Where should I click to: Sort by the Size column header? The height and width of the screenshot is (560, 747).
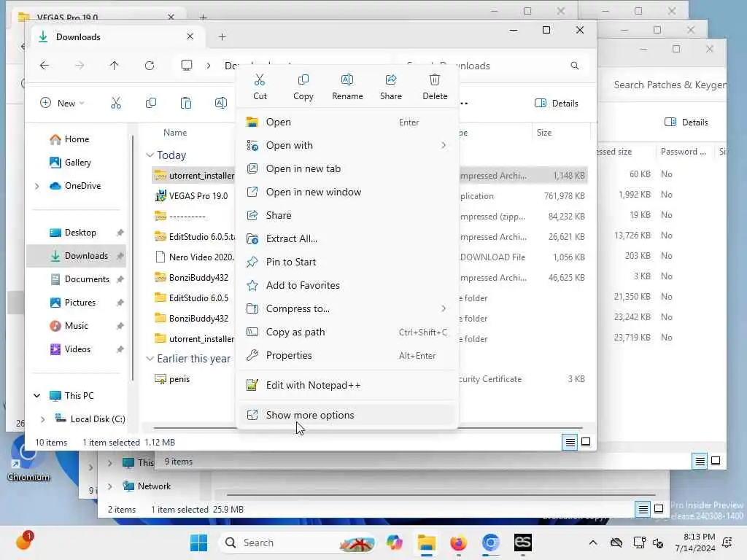coord(544,133)
